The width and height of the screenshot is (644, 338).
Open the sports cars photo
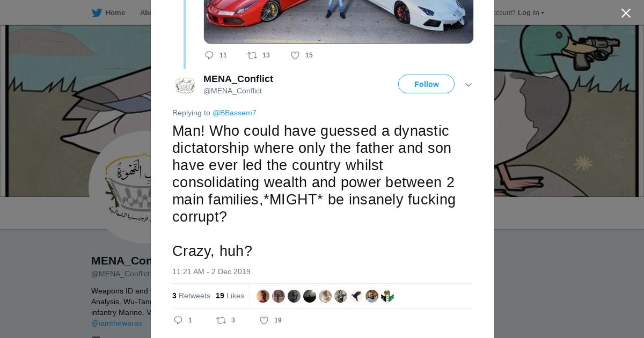click(x=338, y=21)
